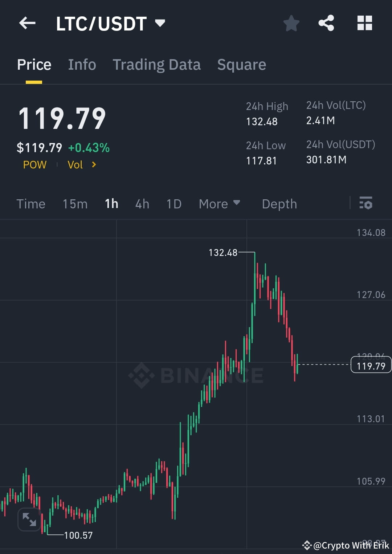Go back with the arrow icon

coord(27,23)
